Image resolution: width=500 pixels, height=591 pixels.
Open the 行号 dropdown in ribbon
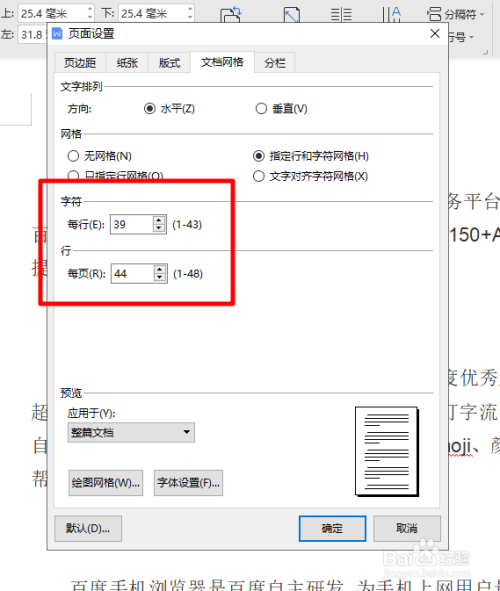[461, 37]
